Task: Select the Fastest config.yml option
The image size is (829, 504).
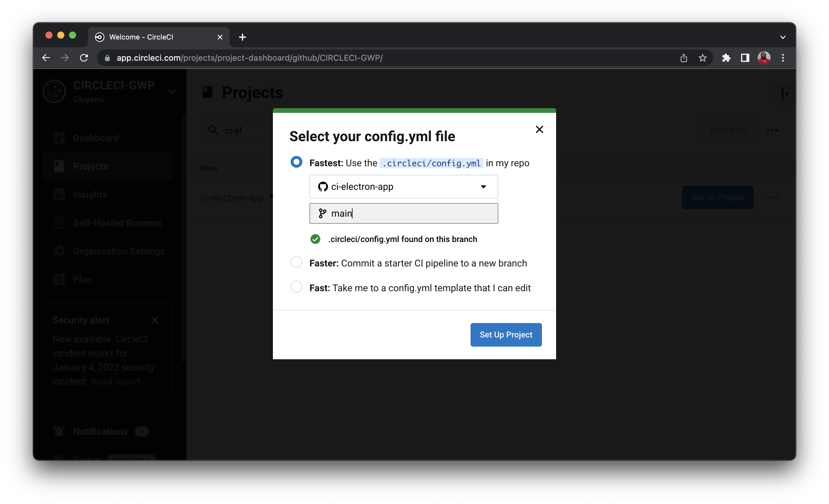Action: (x=296, y=162)
